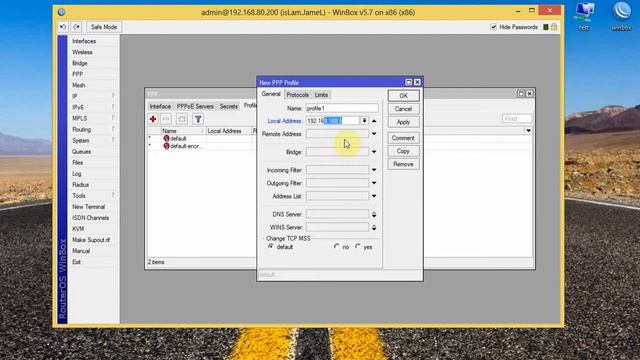Switch to PPPoE Servers tab
This screenshot has height=360, width=640.
coord(195,106)
